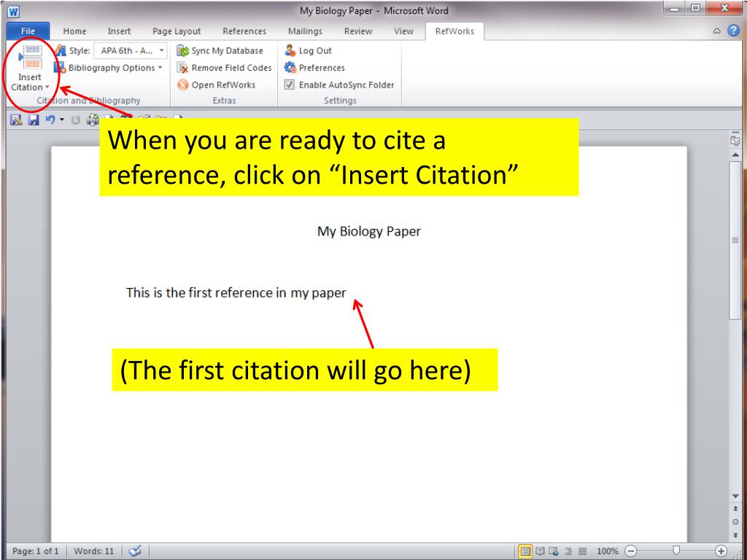The width and height of the screenshot is (747, 560).
Task: Switch to the Mailings ribbon tab
Action: coord(305,31)
